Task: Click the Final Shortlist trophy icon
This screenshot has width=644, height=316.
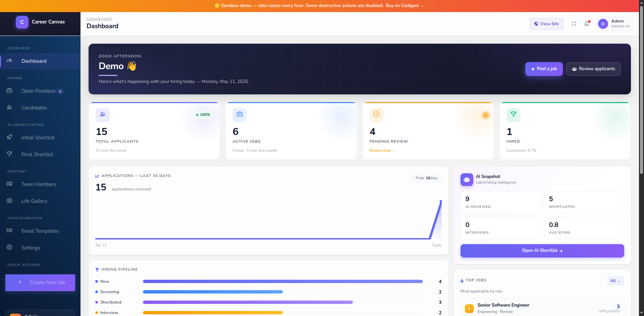Action: pos(9,154)
